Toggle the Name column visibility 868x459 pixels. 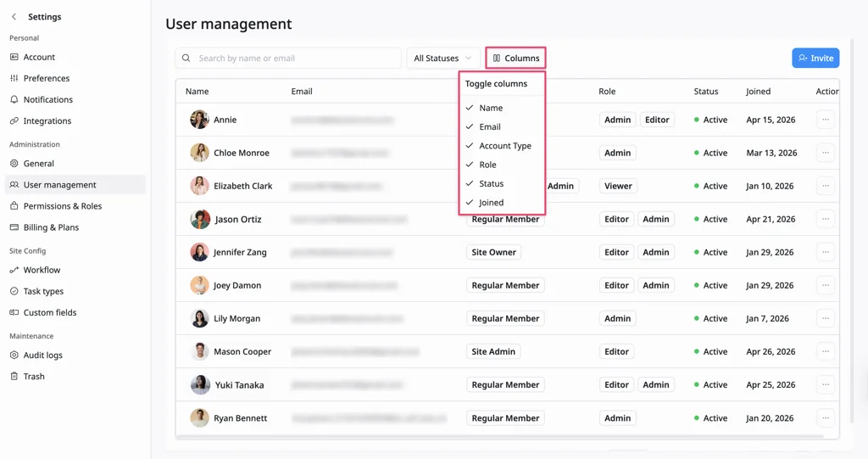pyautogui.click(x=502, y=108)
